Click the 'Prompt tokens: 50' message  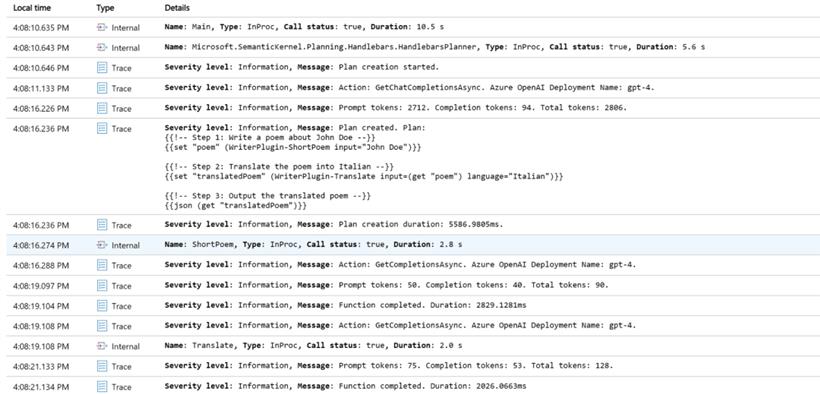click(x=386, y=285)
